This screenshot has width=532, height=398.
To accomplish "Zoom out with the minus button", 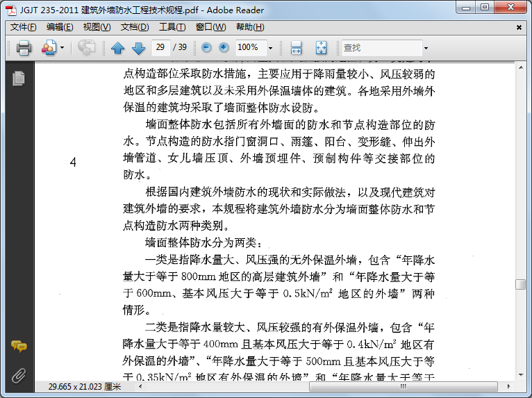I will coord(206,47).
